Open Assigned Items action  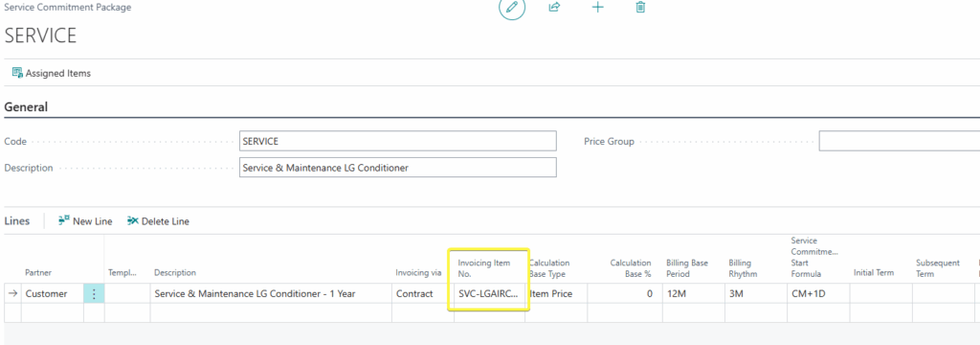[x=52, y=73]
